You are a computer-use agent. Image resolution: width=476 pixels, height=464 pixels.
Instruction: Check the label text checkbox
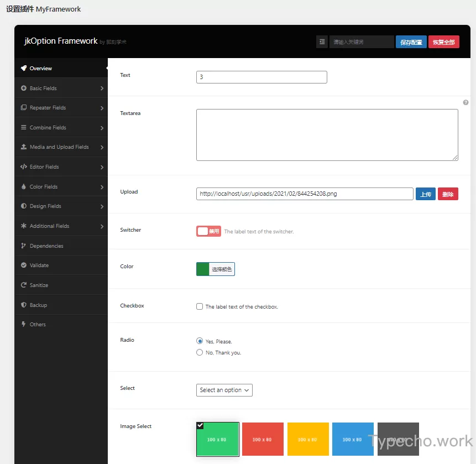200,306
